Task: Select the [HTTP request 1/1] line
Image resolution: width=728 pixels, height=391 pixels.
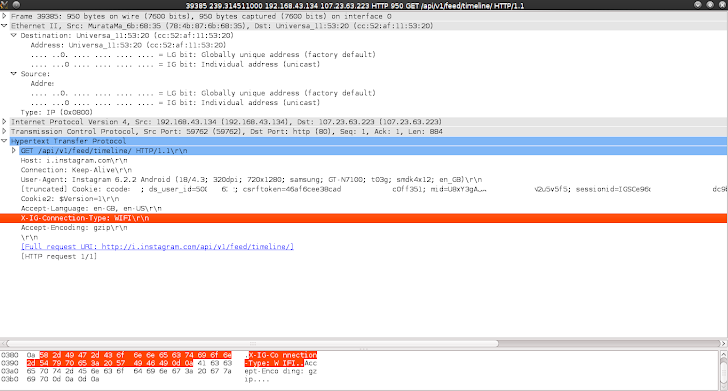Action: click(59, 256)
